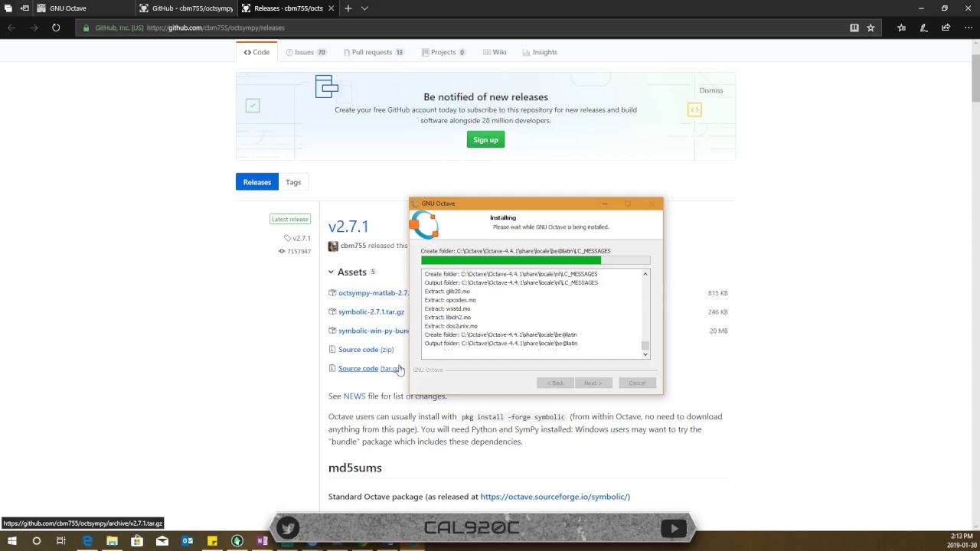Screen dimensions: 980x551
Task: Open Sticky Notes from the taskbar
Action: 212,541
